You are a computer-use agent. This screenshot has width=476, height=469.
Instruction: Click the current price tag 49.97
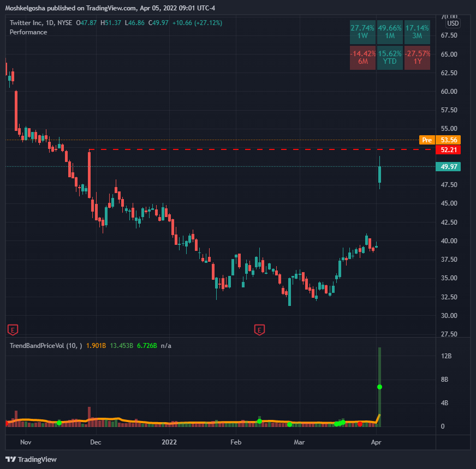coord(448,166)
